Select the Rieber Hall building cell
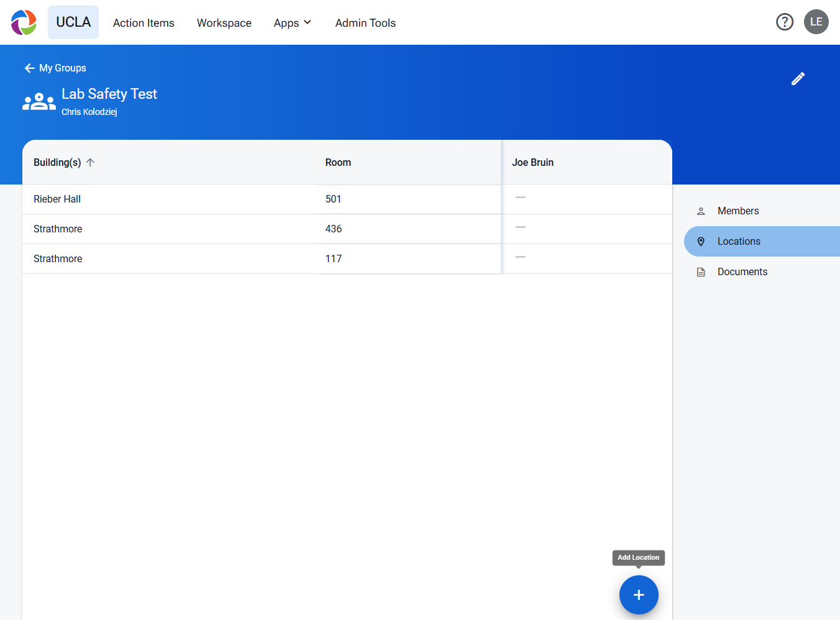 [57, 199]
